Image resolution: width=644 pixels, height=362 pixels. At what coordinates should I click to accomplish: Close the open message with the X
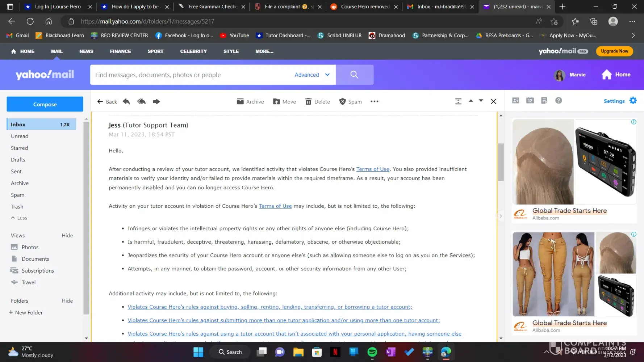[493, 102]
